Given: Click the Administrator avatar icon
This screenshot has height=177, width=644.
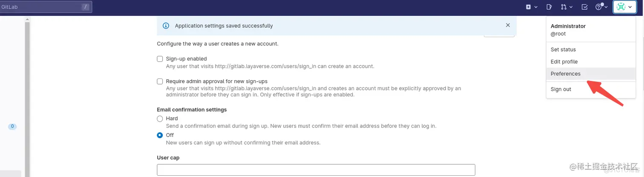Looking at the screenshot, I should coord(621,7).
